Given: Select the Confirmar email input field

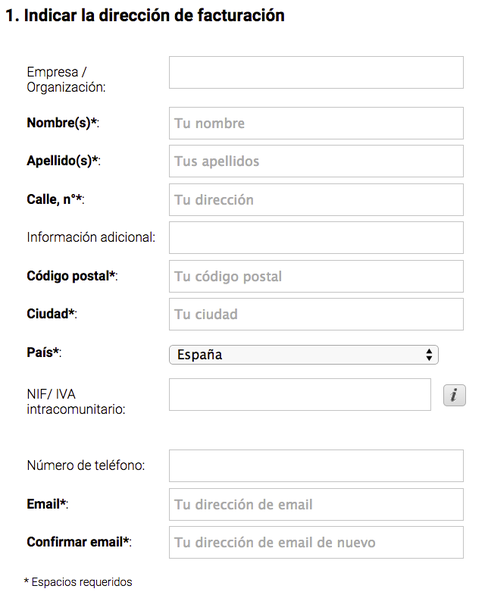Looking at the screenshot, I should (x=316, y=543).
